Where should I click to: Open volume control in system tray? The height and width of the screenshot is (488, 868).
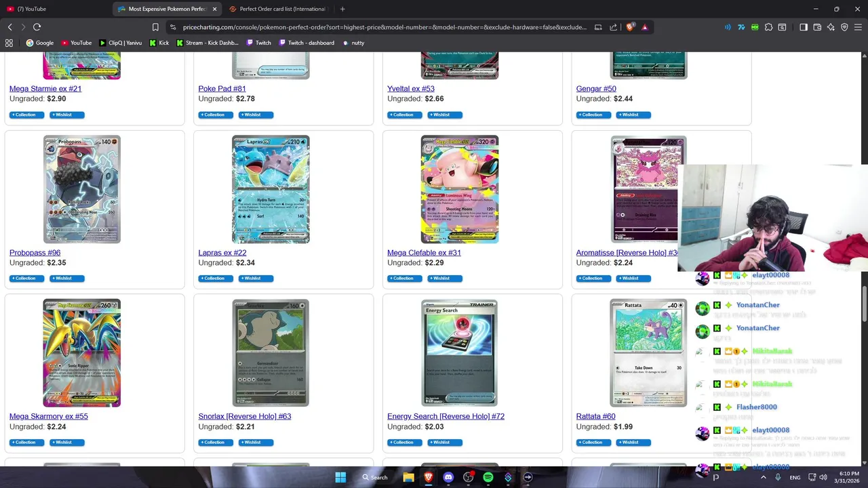pyautogui.click(x=823, y=477)
